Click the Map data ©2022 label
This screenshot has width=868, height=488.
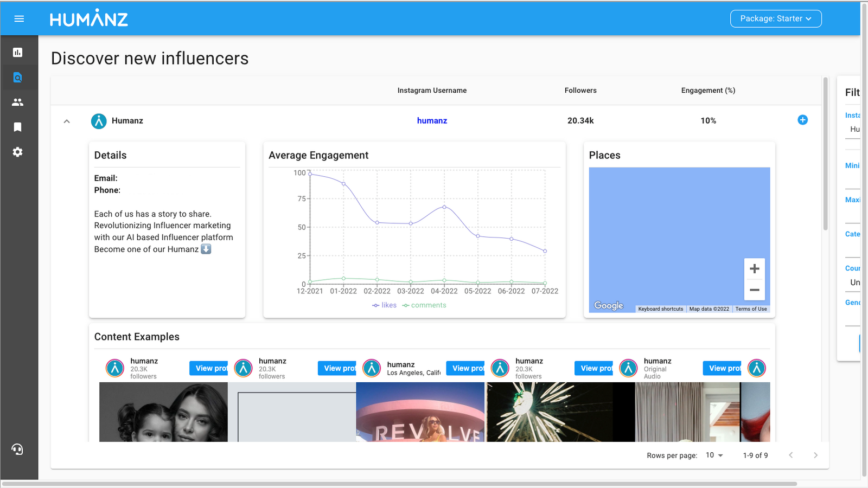[x=709, y=309]
